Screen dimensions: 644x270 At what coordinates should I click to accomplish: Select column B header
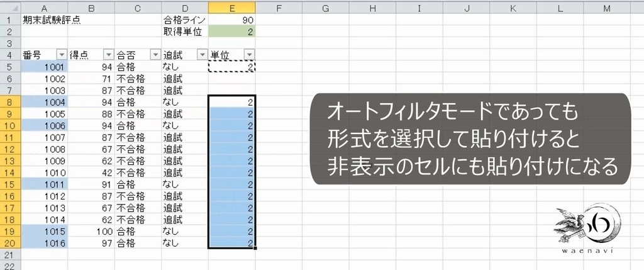[x=91, y=8]
